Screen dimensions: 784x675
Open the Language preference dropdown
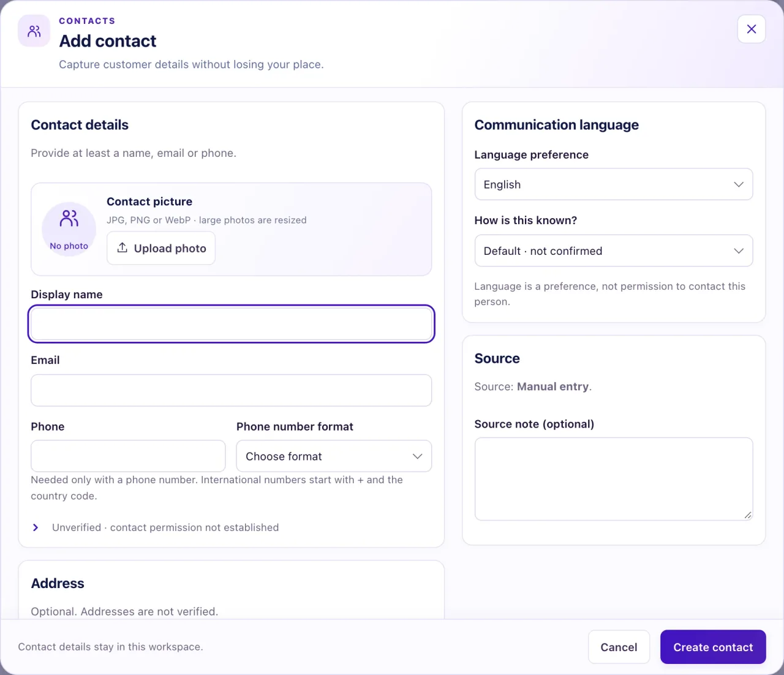[614, 184]
